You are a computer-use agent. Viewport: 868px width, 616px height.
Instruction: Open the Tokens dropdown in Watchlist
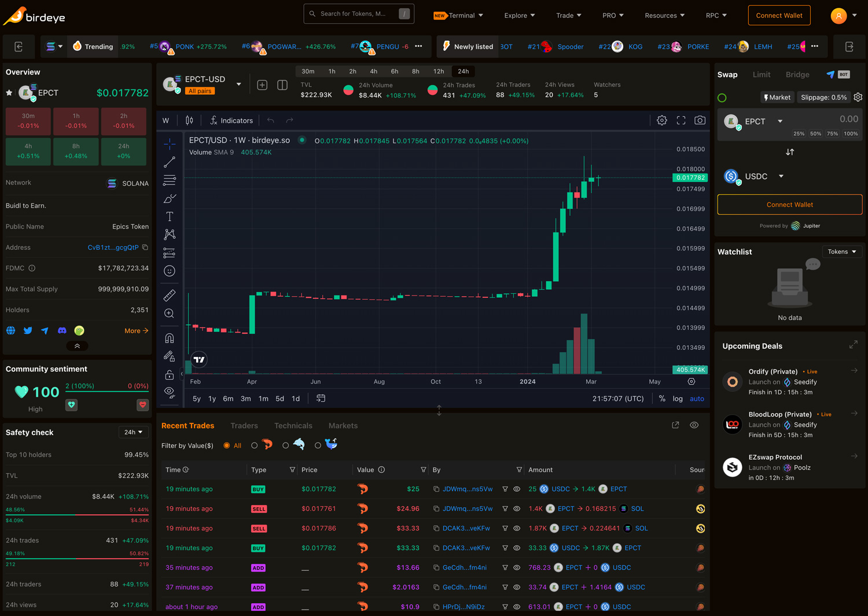(842, 252)
